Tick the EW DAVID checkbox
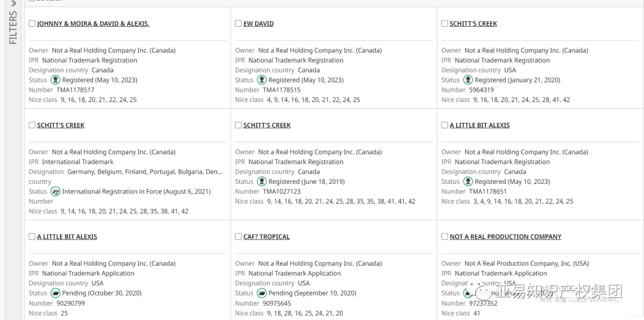 [239, 24]
